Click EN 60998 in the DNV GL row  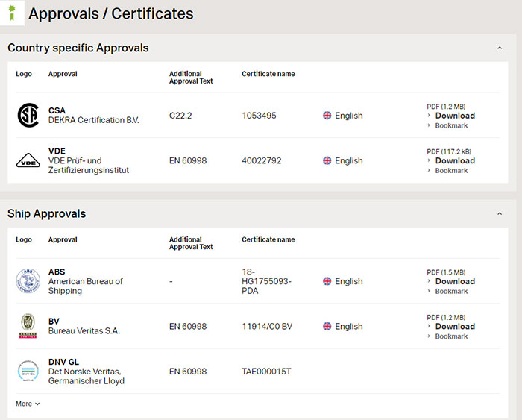(188, 372)
